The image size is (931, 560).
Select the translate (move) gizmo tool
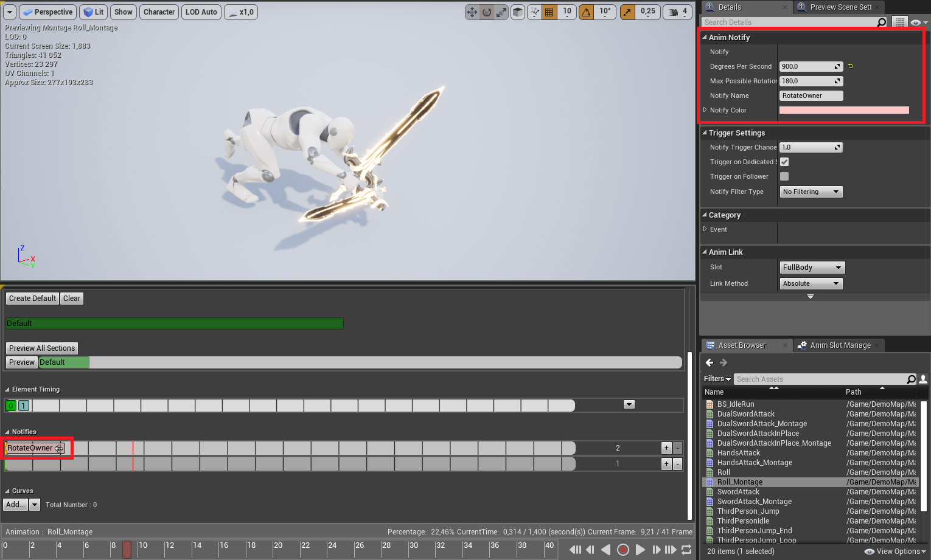tap(472, 12)
